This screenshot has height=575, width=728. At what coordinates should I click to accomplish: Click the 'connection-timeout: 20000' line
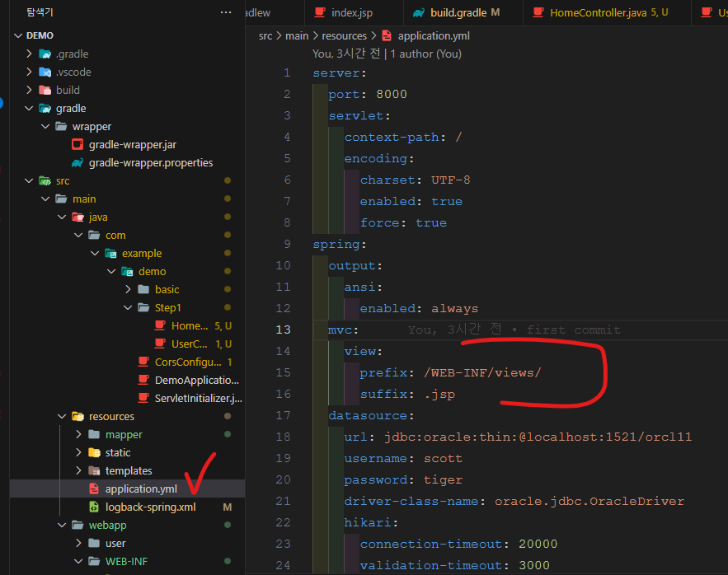pos(458,544)
